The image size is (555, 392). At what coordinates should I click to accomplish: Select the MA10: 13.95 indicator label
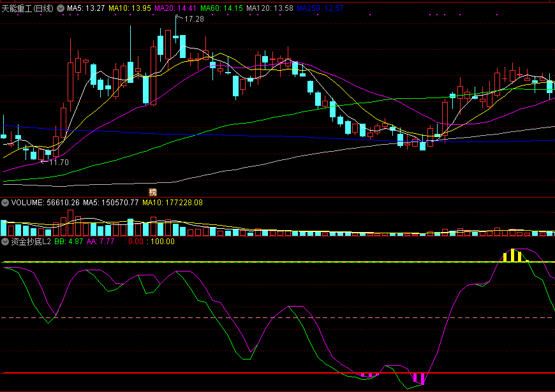130,8
